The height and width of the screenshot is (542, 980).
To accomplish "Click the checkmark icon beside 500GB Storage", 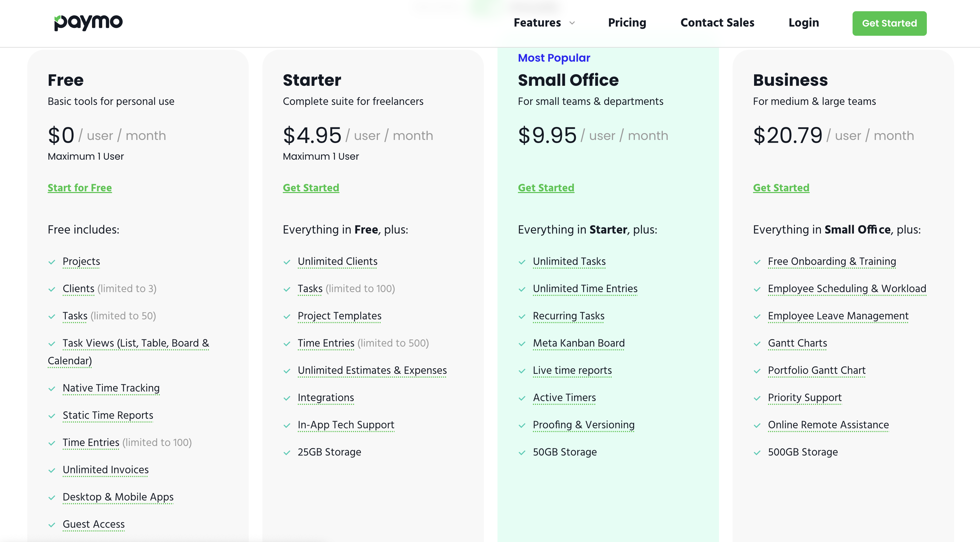I will click(757, 453).
